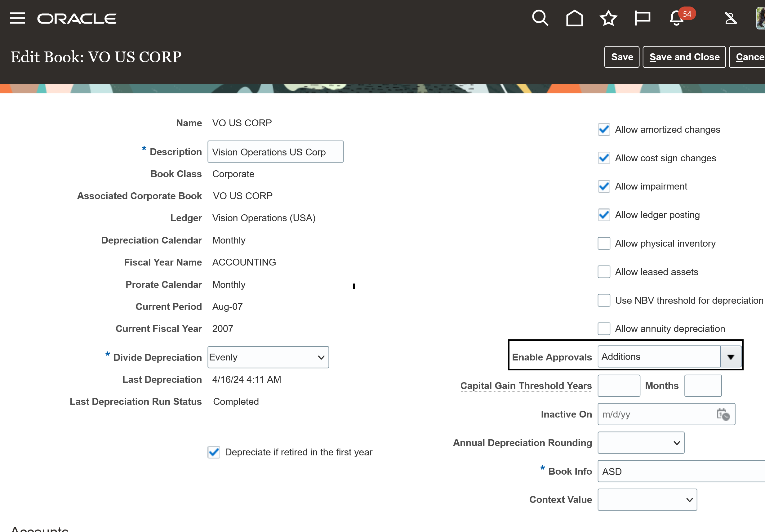This screenshot has height=532, width=765.
Task: Click Capital Gain Threshold Years label
Action: click(x=526, y=386)
